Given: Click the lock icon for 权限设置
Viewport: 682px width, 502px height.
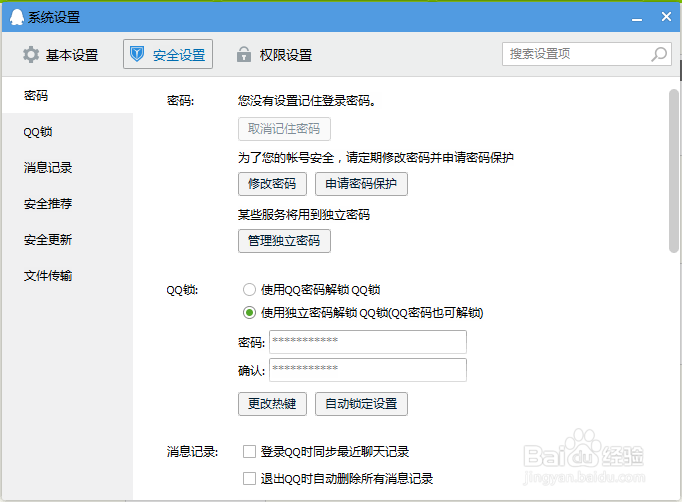Looking at the screenshot, I should click(x=244, y=54).
